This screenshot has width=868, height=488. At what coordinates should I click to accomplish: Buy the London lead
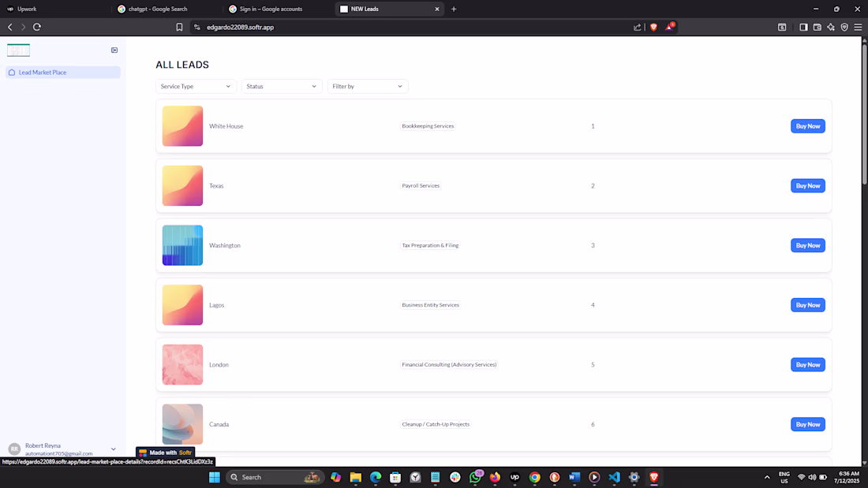(808, 365)
